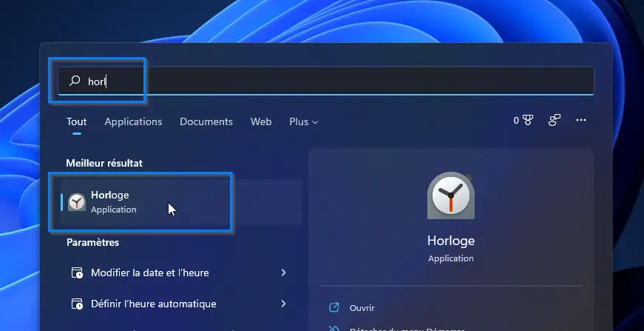Screen dimensions: 644x331
Task: Expand the Plus dropdown menu
Action: (304, 121)
